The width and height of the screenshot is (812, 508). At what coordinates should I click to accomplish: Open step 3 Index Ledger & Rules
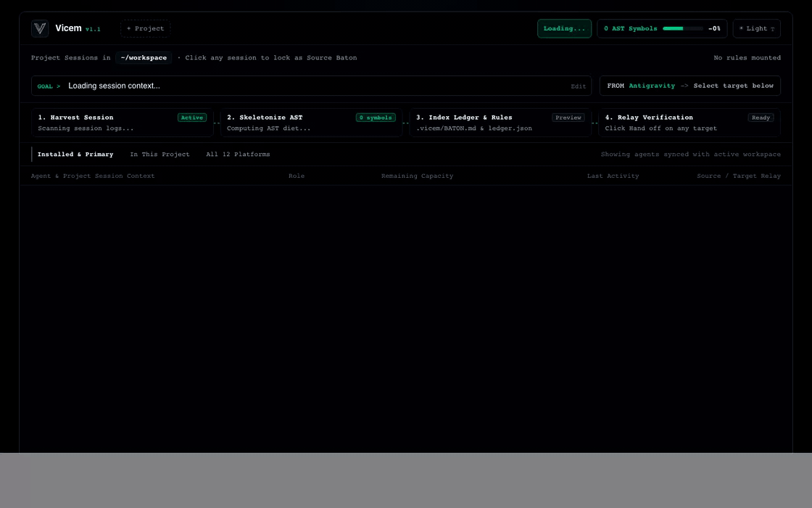[500, 123]
